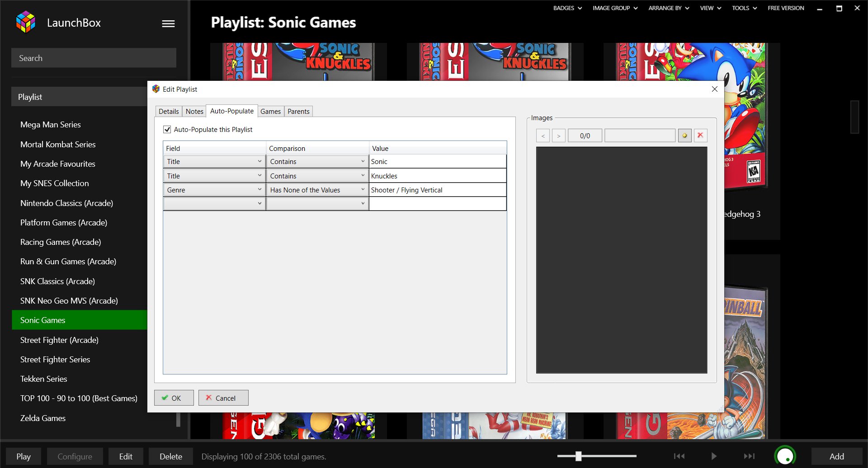This screenshot has width=868, height=468.
Task: Open the LaunchBox hamburger menu
Action: coord(168,23)
